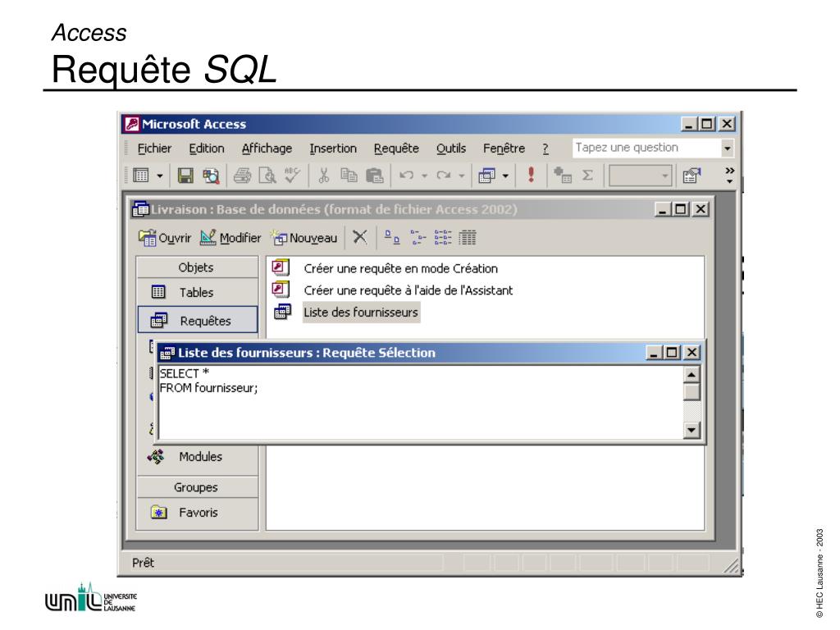840x630 pixels.
Task: Click the Paste clipboard icon
Action: click(x=374, y=176)
